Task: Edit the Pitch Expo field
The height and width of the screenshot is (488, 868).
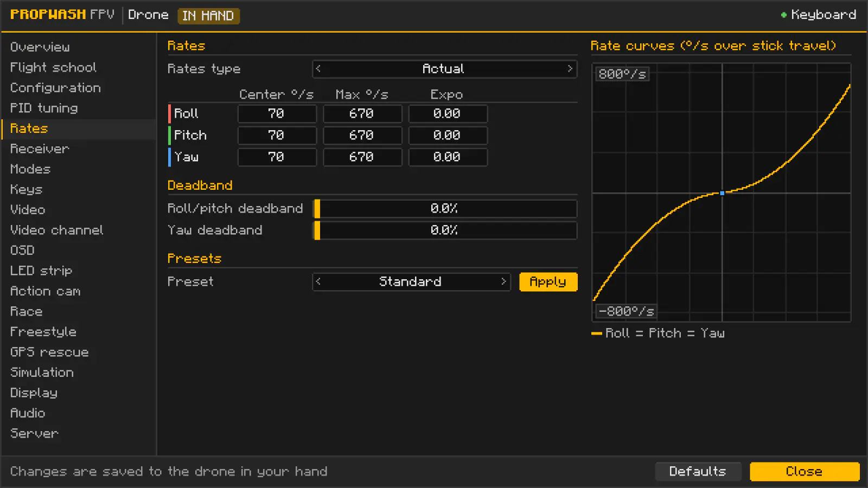Action: coord(448,136)
